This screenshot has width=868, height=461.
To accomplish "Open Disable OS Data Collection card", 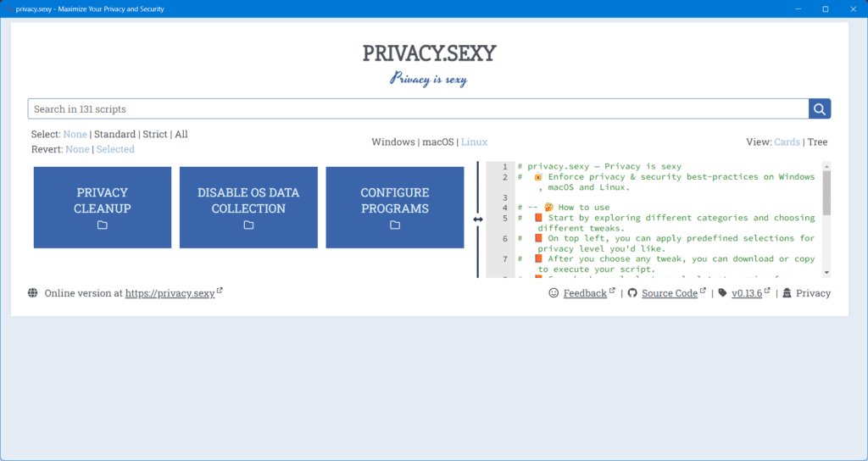I will point(248,208).
